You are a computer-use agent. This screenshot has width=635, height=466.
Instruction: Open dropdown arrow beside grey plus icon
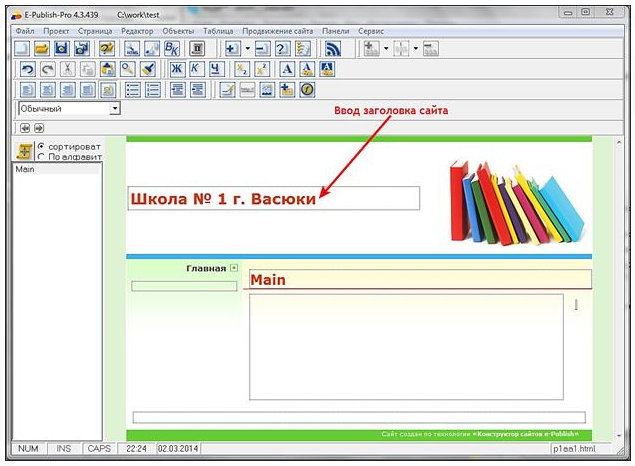click(x=386, y=49)
